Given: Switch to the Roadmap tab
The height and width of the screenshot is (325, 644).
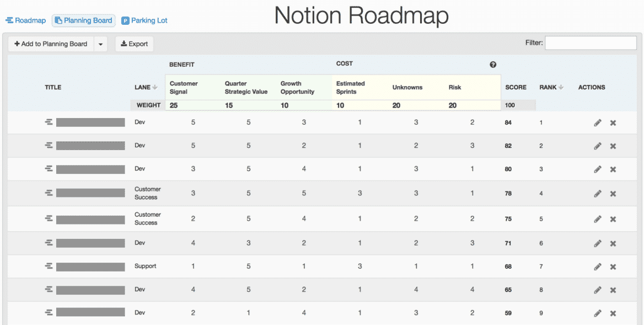Looking at the screenshot, I should (25, 20).
